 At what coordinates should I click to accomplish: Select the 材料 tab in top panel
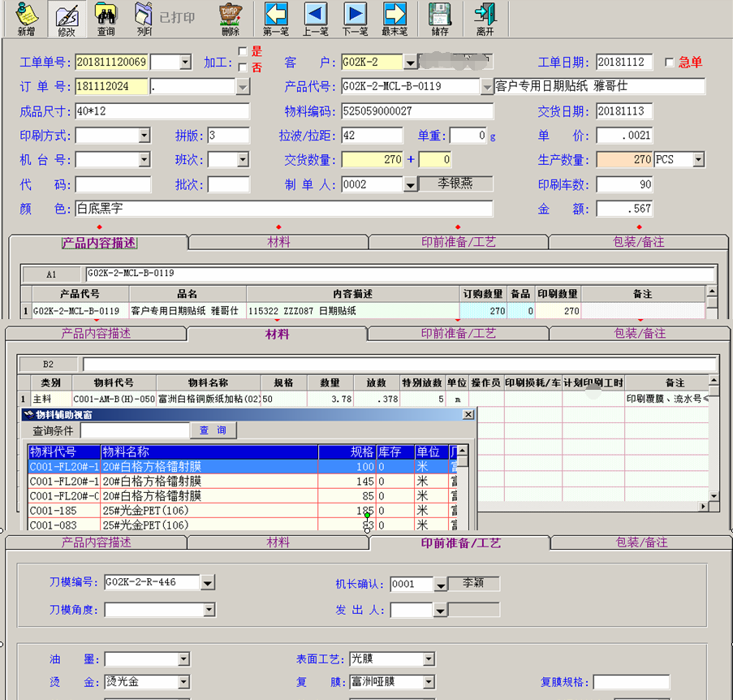(278, 242)
